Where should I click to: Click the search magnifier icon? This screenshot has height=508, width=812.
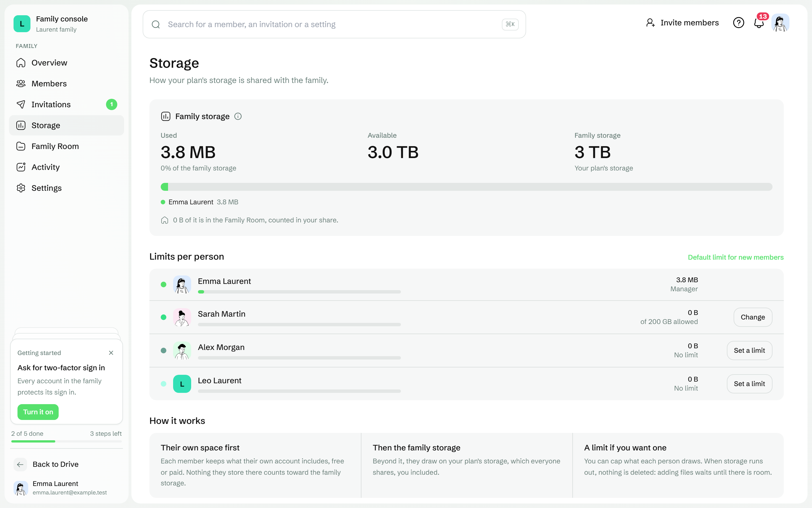pos(156,24)
